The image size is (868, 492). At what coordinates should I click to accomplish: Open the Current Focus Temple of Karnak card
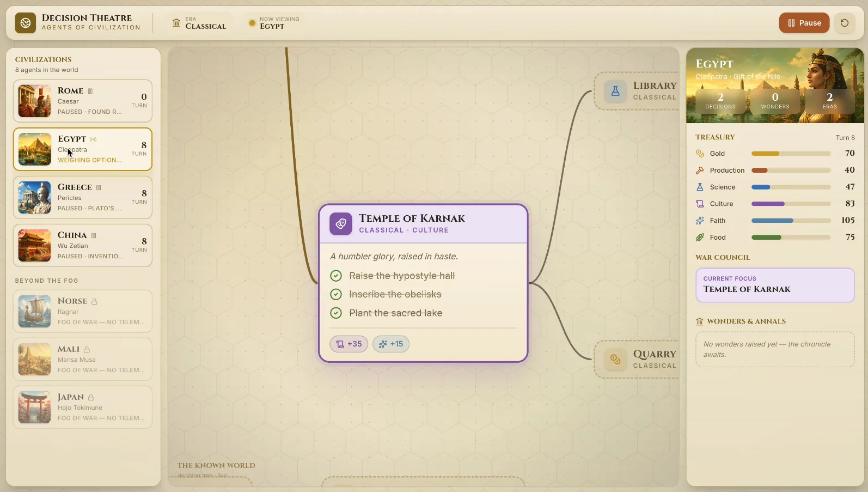click(775, 285)
